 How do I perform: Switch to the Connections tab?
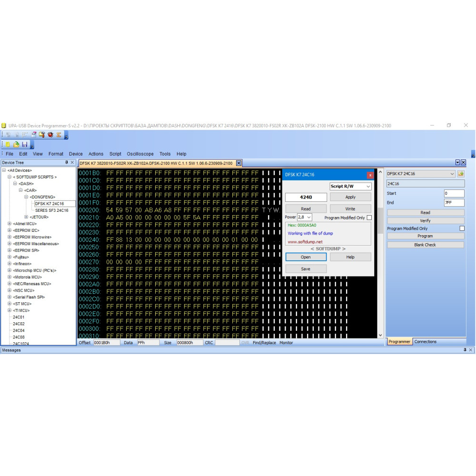tap(425, 341)
